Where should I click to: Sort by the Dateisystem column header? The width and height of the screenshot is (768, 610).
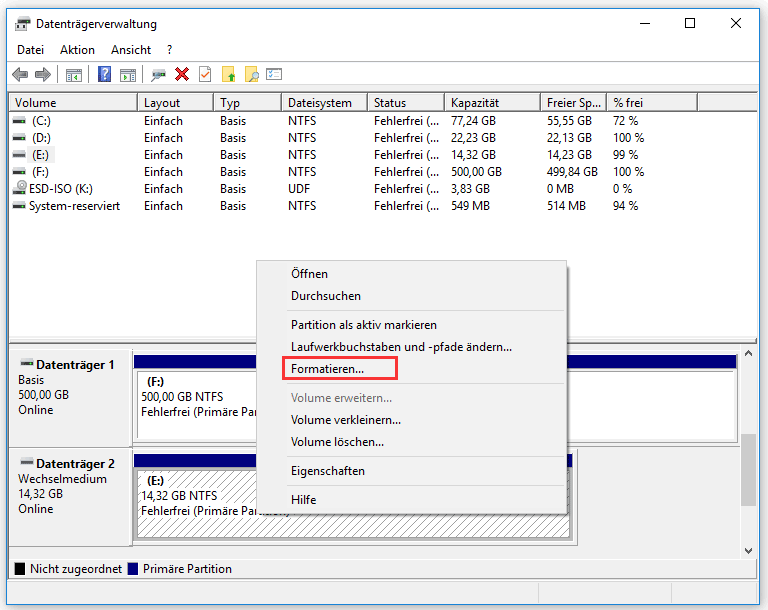coord(325,103)
